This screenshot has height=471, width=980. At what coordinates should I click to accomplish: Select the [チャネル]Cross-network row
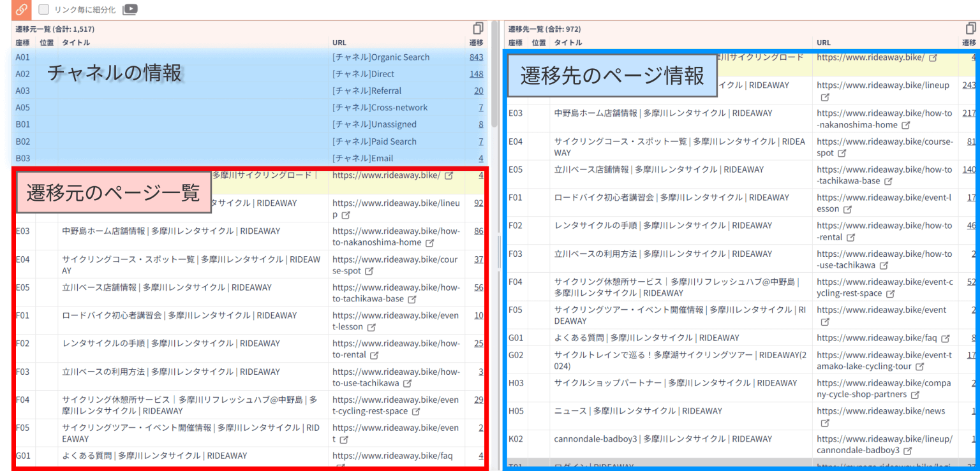(x=249, y=108)
